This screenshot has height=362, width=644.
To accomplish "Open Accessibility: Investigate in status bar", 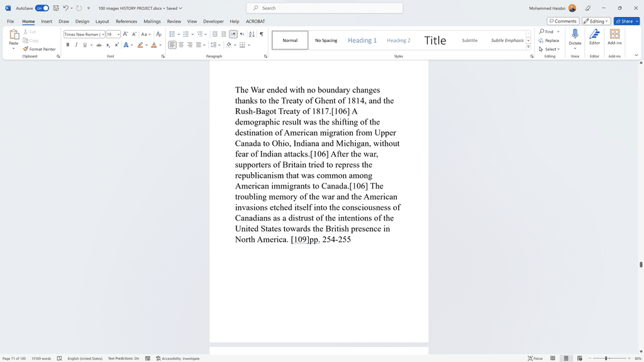I will pyautogui.click(x=178, y=358).
